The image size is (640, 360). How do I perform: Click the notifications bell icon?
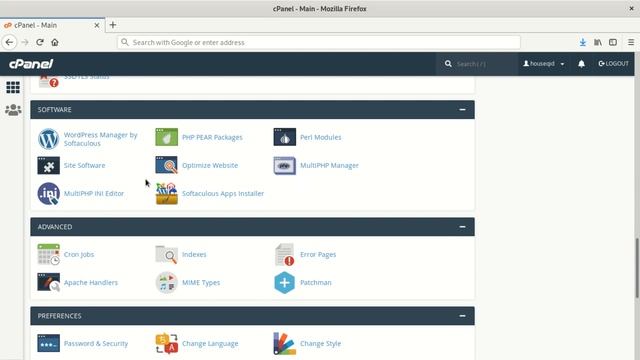[x=581, y=64]
